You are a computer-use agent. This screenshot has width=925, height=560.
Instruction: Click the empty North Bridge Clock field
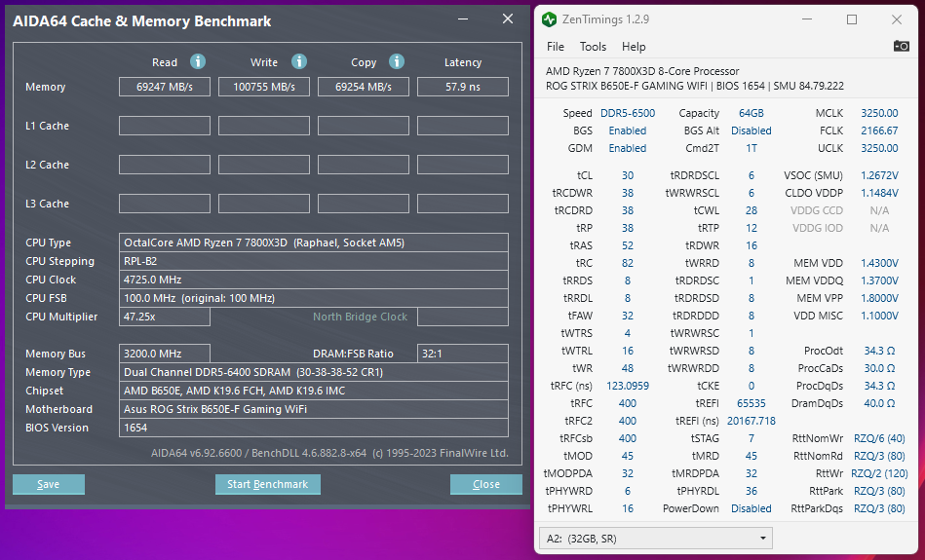click(462, 317)
